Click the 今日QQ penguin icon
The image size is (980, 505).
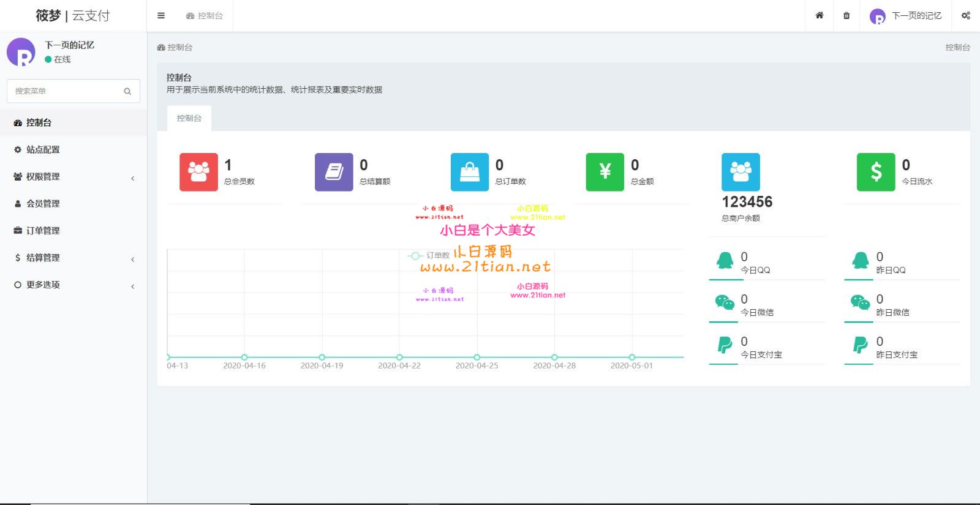(x=725, y=261)
